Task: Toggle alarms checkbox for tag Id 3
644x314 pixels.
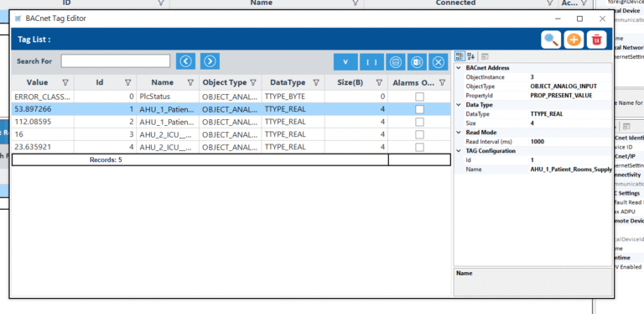Action: tap(419, 134)
